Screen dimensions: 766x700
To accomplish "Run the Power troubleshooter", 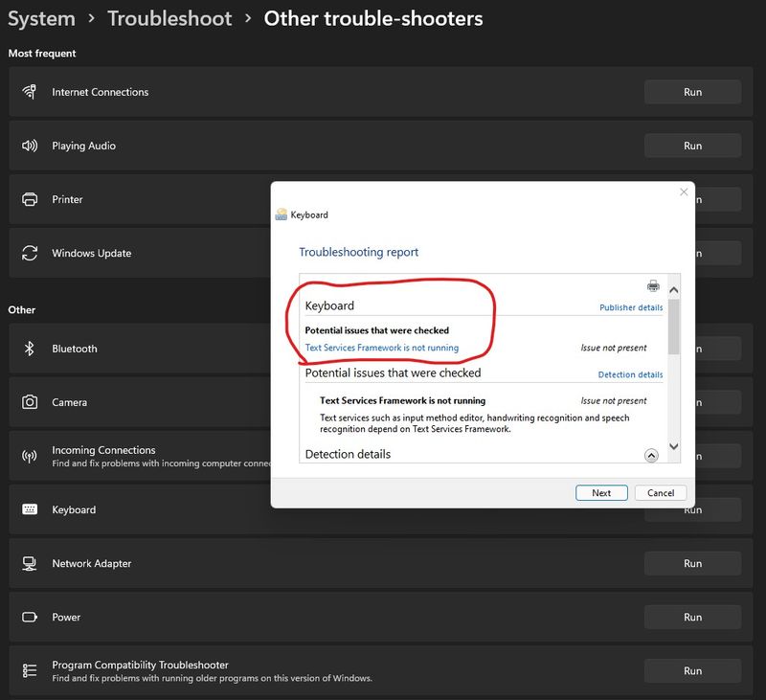I will click(x=692, y=617).
